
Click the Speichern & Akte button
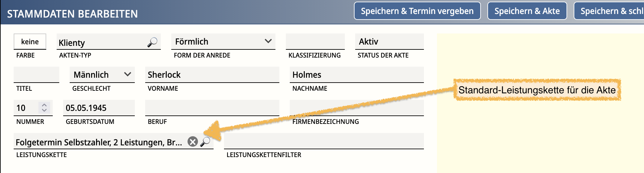(527, 11)
